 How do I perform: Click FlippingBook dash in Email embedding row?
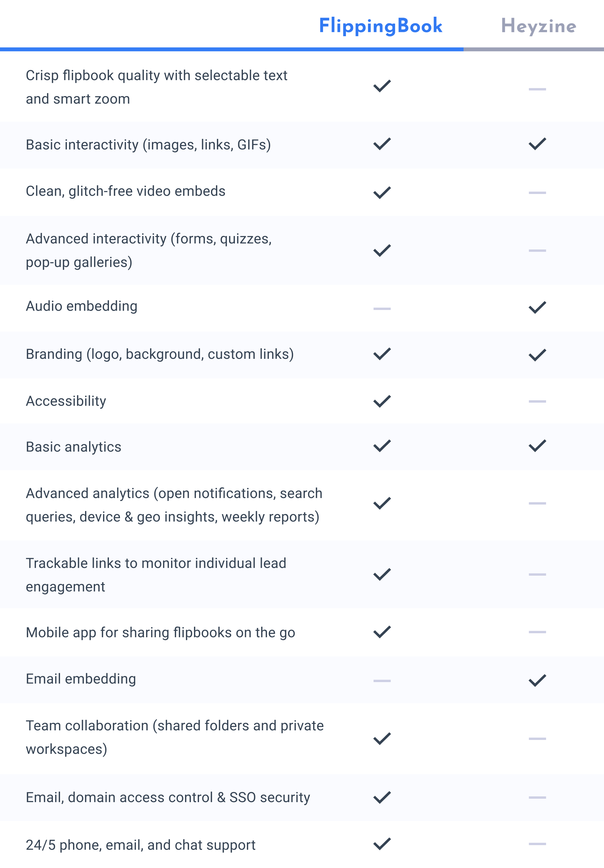[382, 681]
